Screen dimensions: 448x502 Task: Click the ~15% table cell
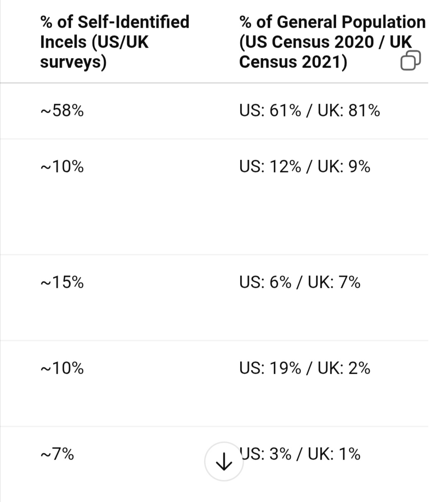62,283
